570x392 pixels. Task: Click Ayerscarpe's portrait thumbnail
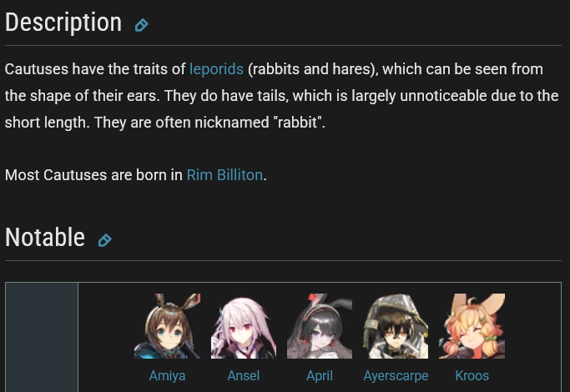point(396,326)
